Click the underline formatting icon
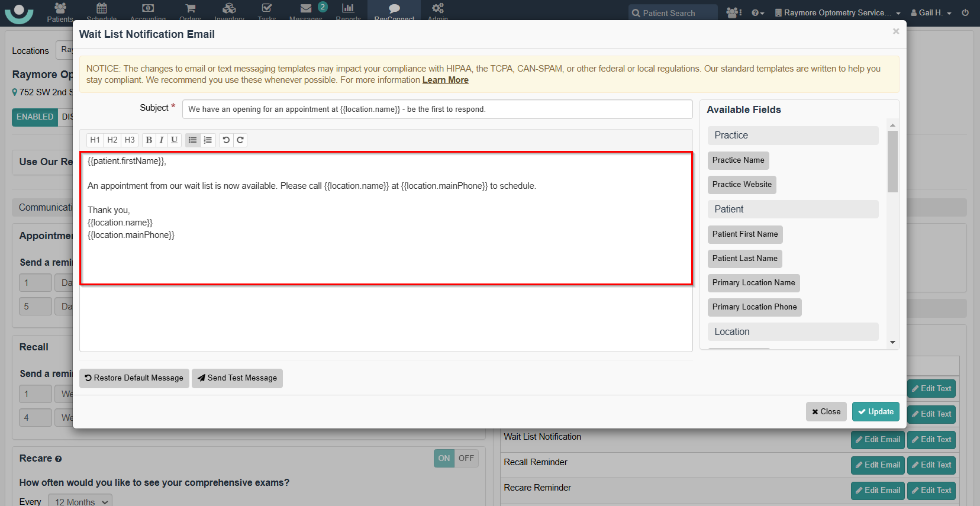980x506 pixels. pyautogui.click(x=174, y=140)
